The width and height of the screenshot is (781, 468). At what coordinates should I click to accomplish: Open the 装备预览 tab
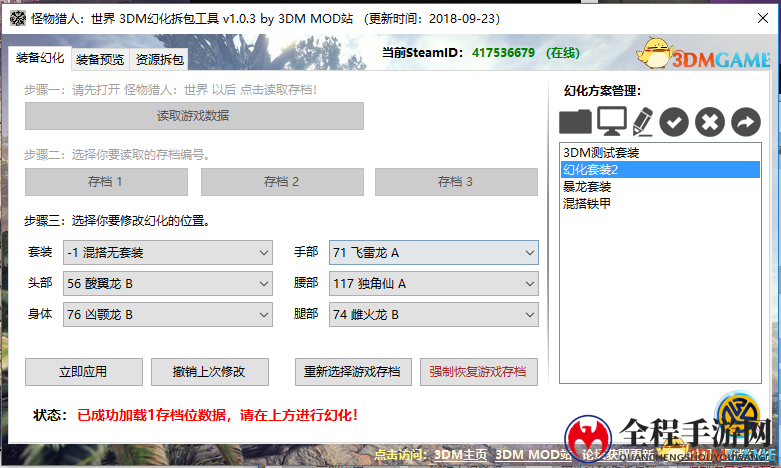(x=100, y=60)
